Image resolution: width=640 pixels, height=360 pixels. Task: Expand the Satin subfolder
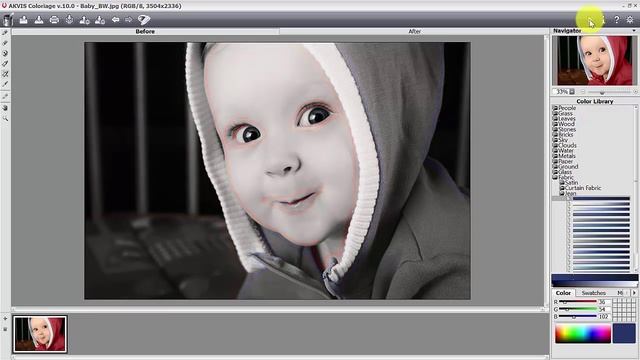point(562,182)
